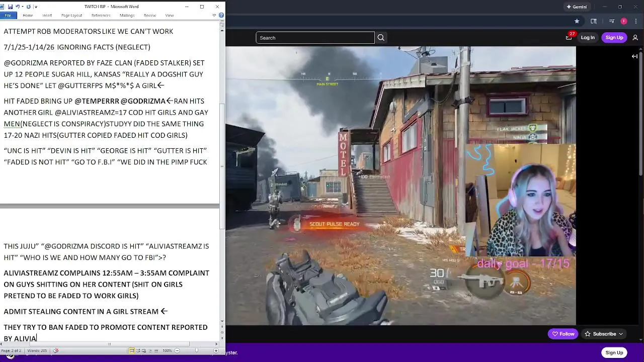Click Sign Up in Twitch top bar

coord(614,38)
